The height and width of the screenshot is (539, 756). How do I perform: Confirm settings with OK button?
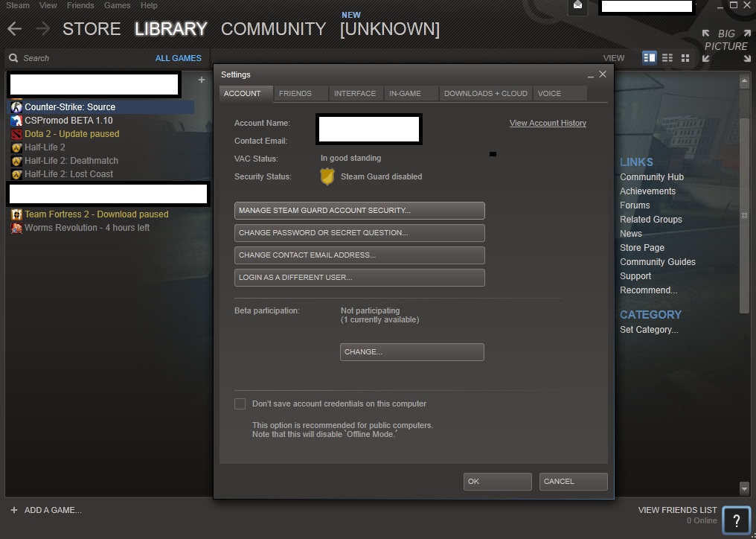point(498,482)
